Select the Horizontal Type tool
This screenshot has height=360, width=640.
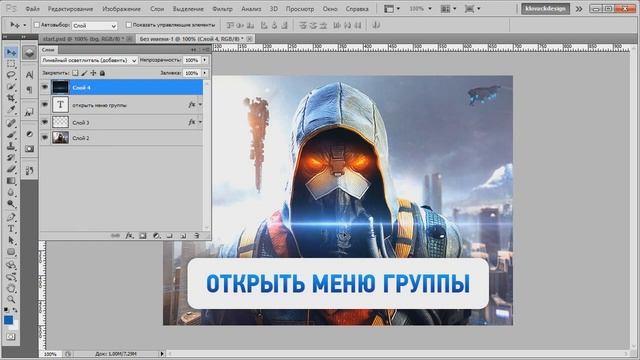click(11, 229)
